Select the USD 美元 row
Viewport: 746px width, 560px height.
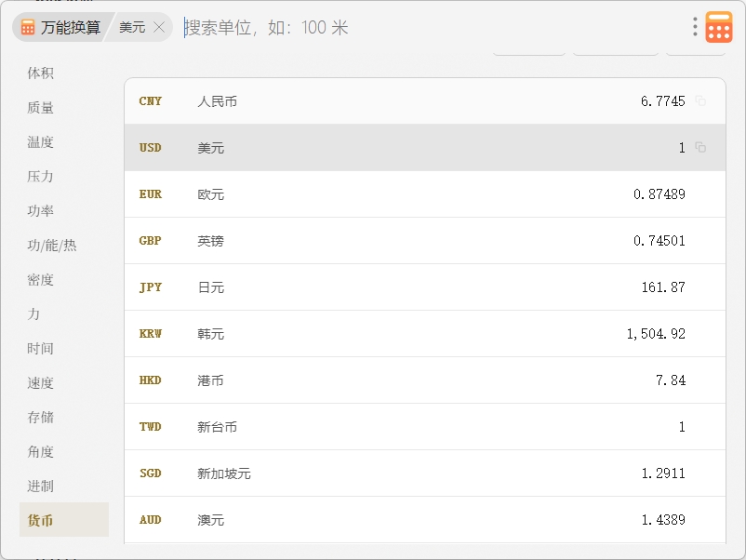point(425,148)
